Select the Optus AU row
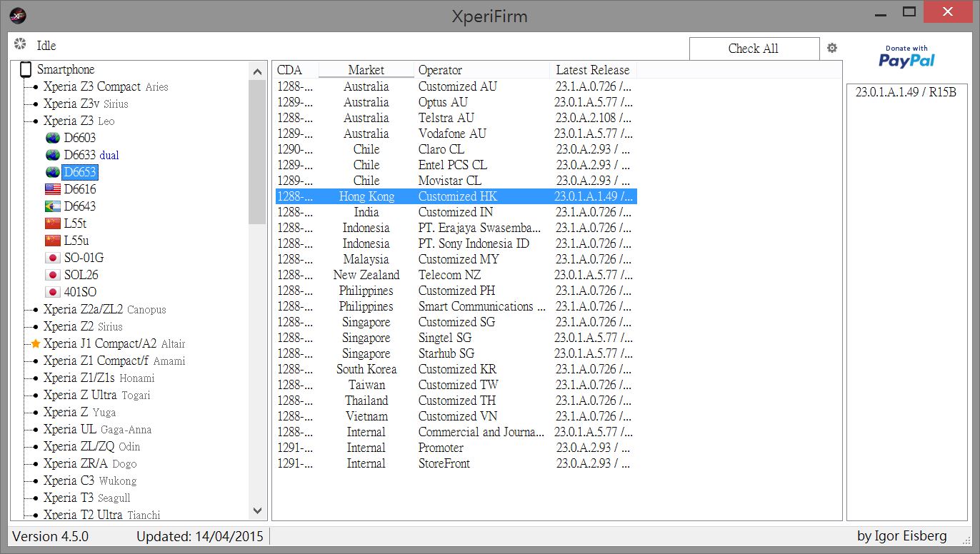The image size is (980, 554). click(456, 102)
